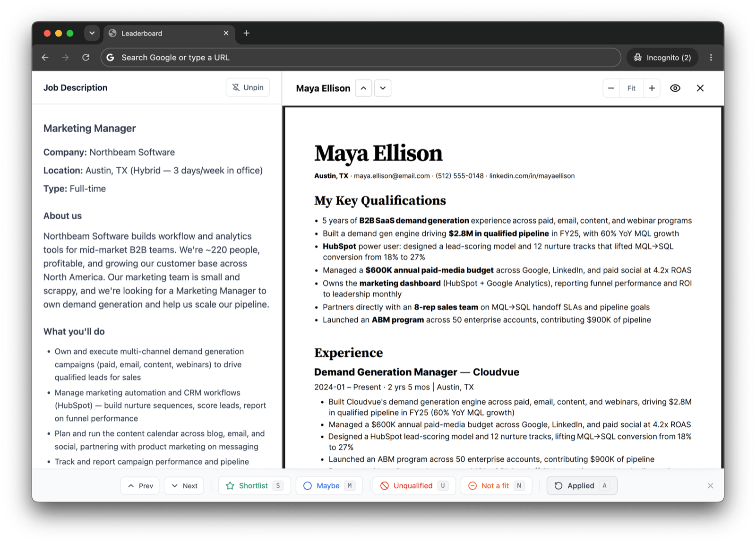Close the resume viewer with X

(700, 88)
